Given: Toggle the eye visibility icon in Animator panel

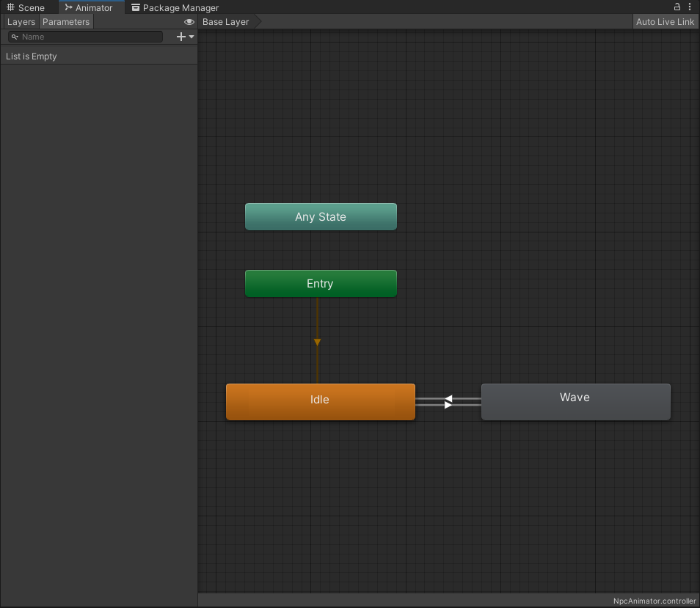Looking at the screenshot, I should [189, 22].
